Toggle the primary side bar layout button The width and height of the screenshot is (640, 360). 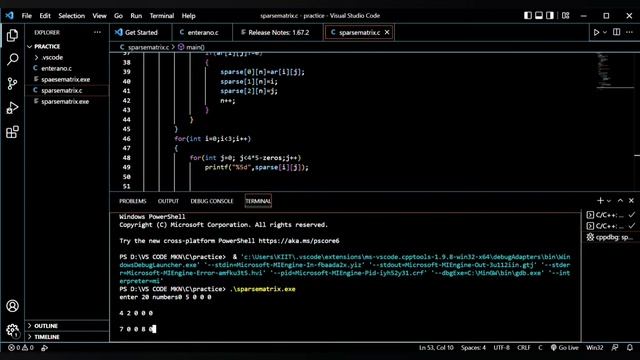coord(528,16)
